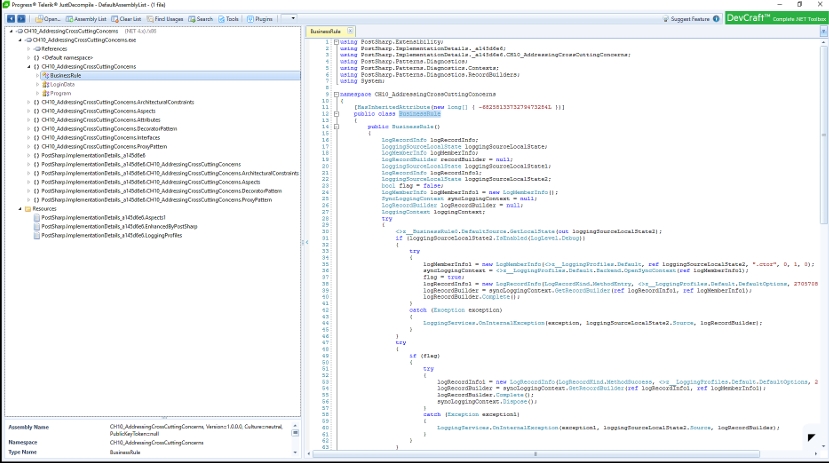Select the LoginData class in the tree
Screen dimensions: 829x463
(62, 84)
